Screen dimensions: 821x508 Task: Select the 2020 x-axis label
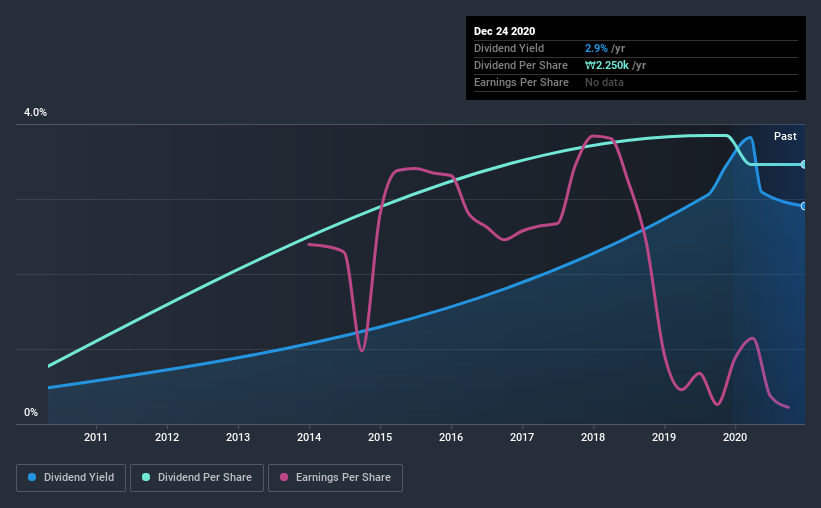735,437
